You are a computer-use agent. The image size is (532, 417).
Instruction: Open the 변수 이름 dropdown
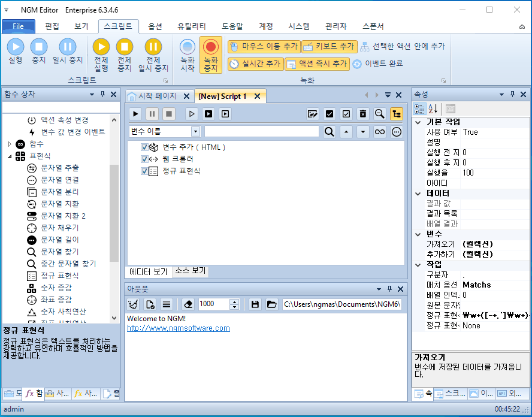tap(195, 132)
